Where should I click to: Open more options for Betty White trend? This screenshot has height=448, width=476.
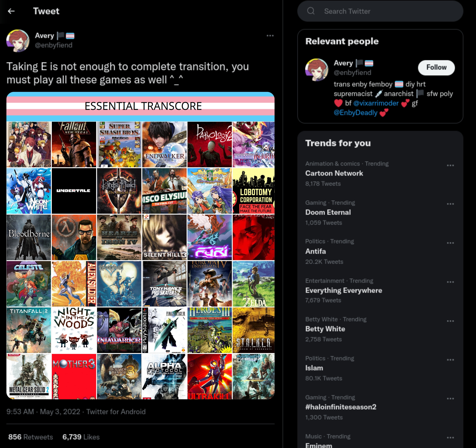(450, 321)
